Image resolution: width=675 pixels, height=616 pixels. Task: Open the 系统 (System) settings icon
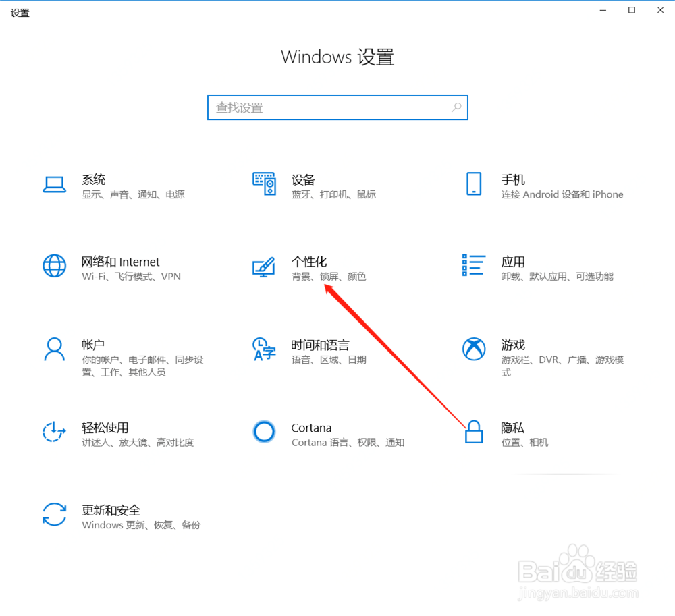[x=54, y=184]
